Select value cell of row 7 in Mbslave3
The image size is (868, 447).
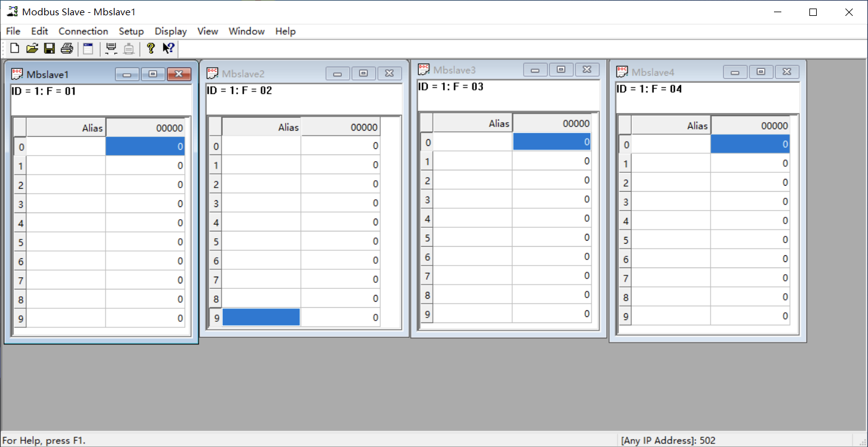pyautogui.click(x=552, y=275)
